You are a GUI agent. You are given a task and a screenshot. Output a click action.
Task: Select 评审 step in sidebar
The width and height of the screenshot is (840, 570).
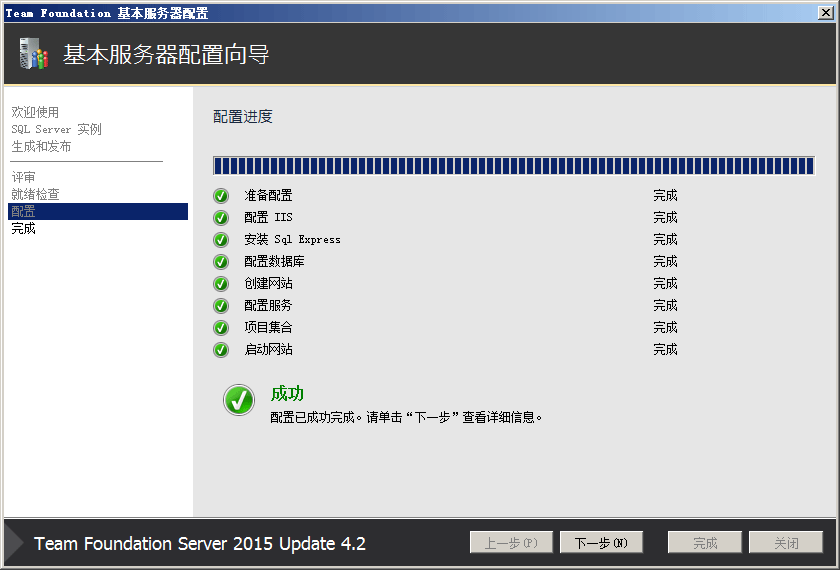point(24,177)
